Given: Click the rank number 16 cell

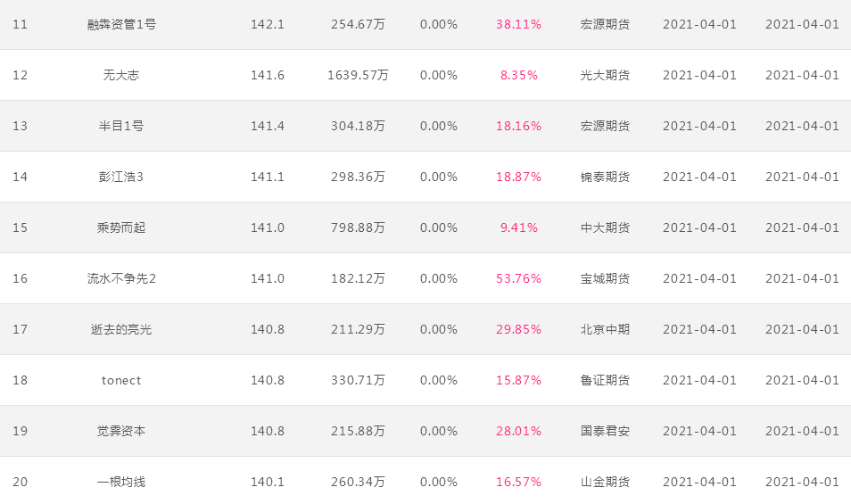Looking at the screenshot, I should 21,278.
